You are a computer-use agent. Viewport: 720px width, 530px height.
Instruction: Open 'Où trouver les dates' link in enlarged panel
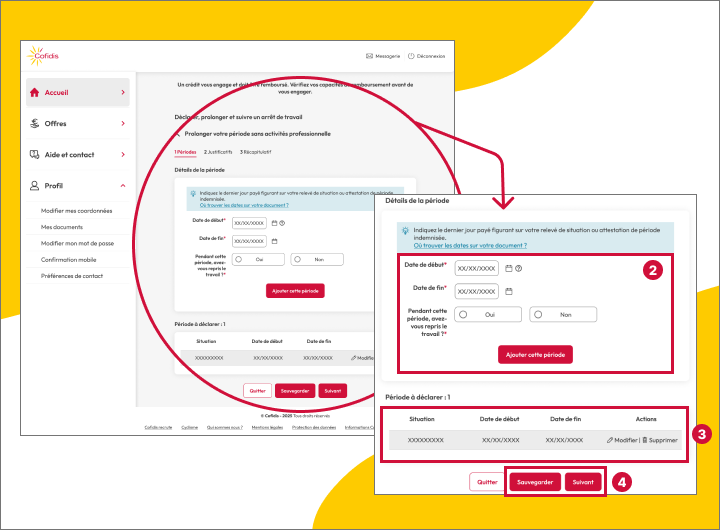click(469, 244)
